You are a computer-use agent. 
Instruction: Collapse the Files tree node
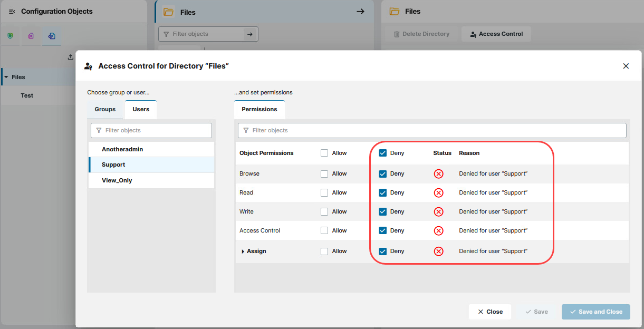(x=6, y=77)
